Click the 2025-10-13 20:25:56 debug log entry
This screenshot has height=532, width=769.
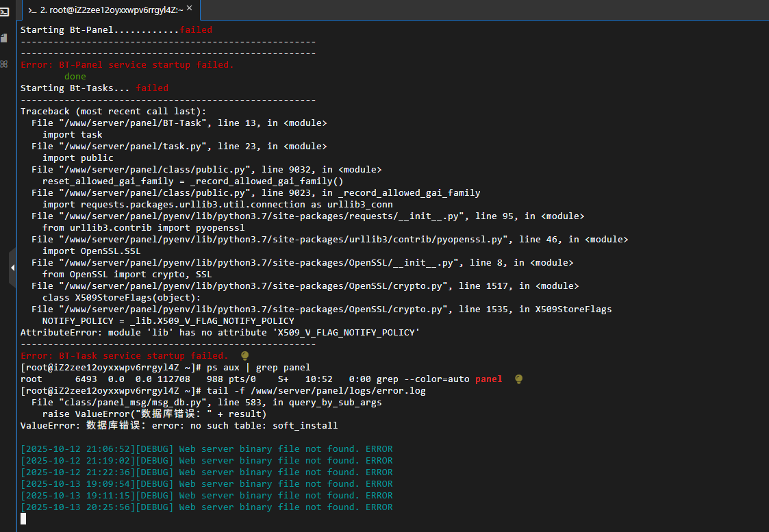(206, 507)
